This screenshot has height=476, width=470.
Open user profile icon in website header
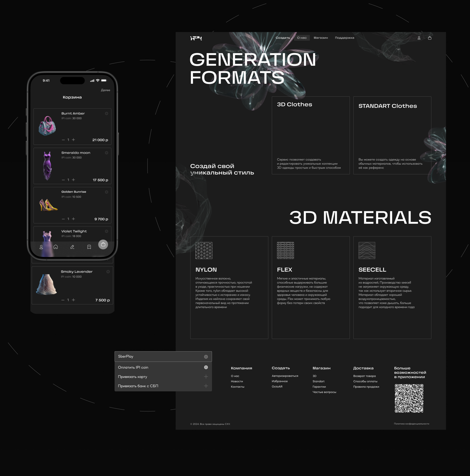(x=419, y=38)
